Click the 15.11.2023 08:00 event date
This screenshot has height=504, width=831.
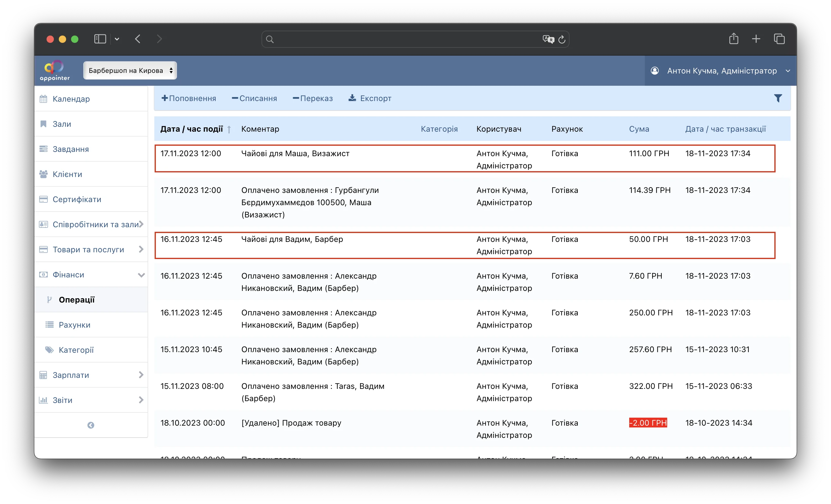192,386
